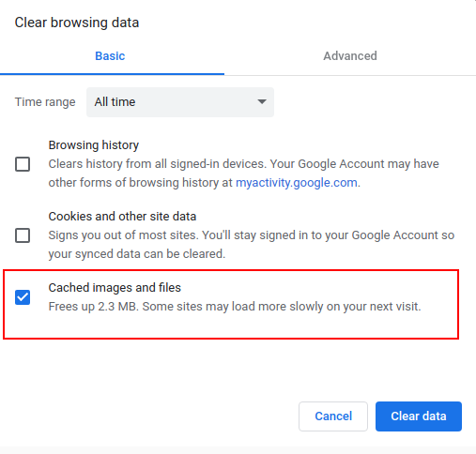Screen dimensions: 476x454
Task: Open the myactivity.google.com link
Action: 297,183
